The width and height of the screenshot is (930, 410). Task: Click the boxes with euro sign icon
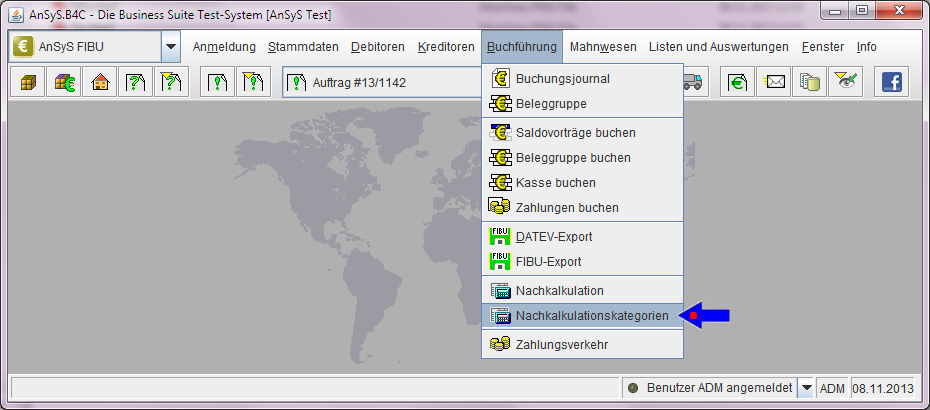point(63,83)
